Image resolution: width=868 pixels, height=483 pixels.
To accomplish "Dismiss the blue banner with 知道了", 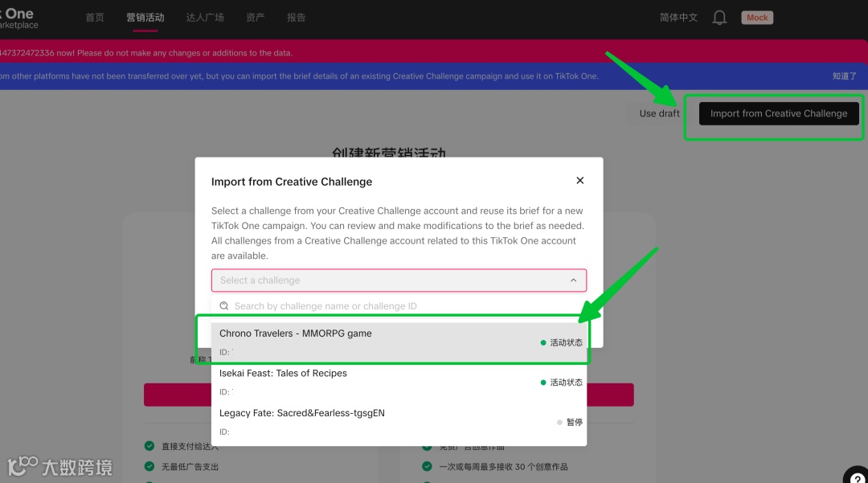I will (x=844, y=76).
